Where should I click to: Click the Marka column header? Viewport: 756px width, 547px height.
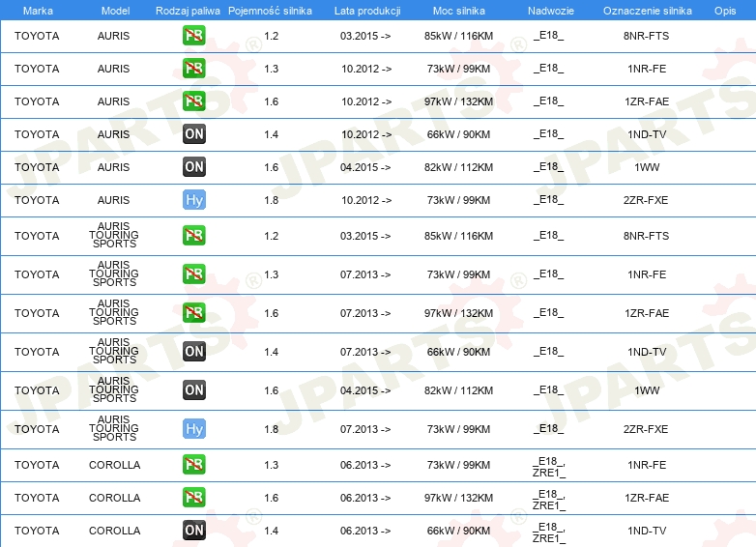[38, 11]
